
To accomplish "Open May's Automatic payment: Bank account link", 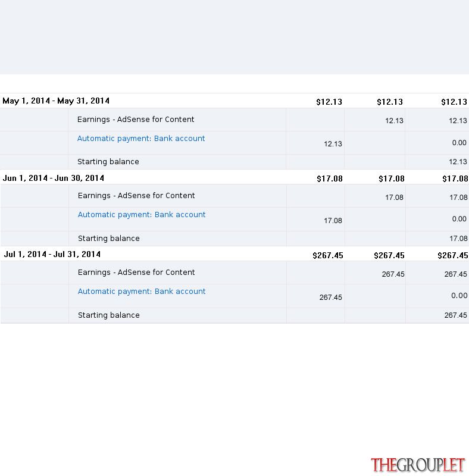I will (x=141, y=139).
